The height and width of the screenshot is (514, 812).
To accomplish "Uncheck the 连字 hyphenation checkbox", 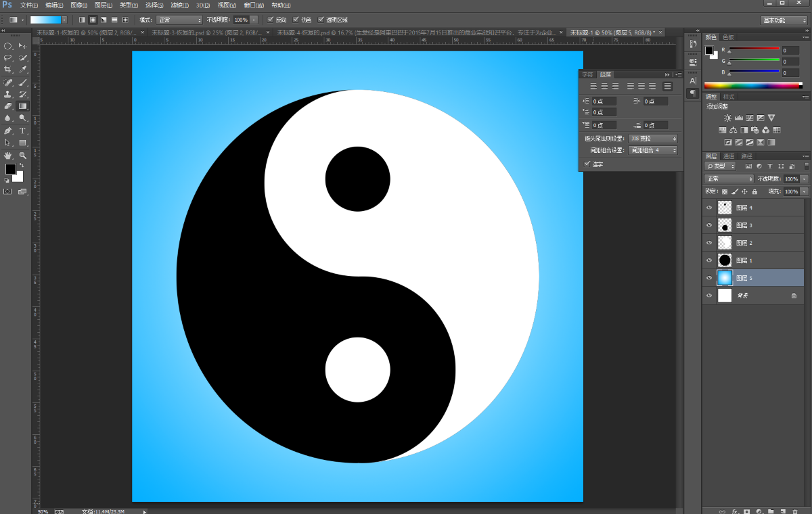I will (x=587, y=164).
